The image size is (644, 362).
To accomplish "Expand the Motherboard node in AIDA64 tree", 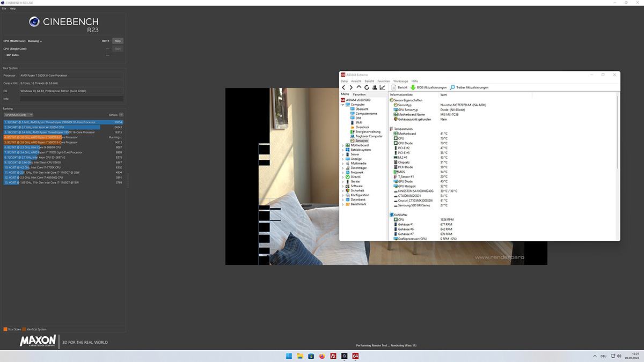I will click(343, 145).
